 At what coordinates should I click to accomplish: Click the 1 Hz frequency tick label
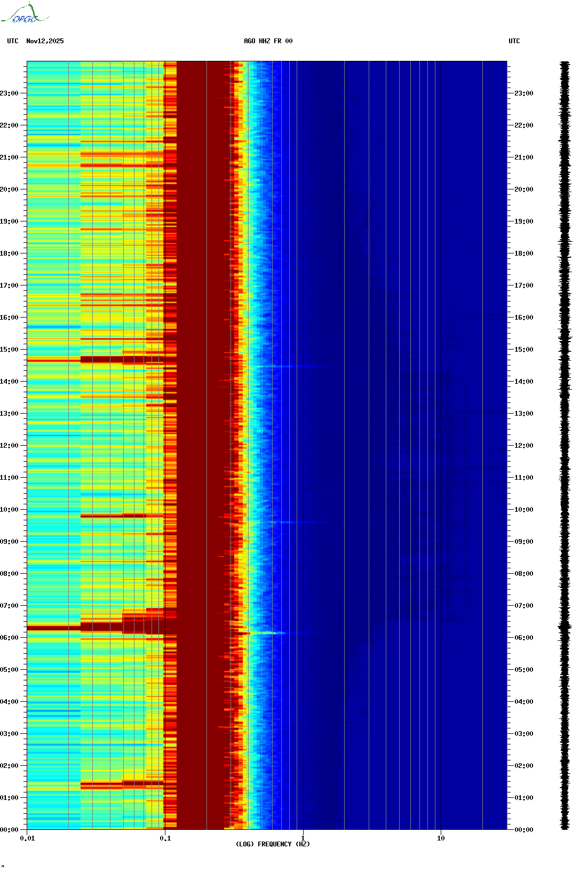pos(303,838)
